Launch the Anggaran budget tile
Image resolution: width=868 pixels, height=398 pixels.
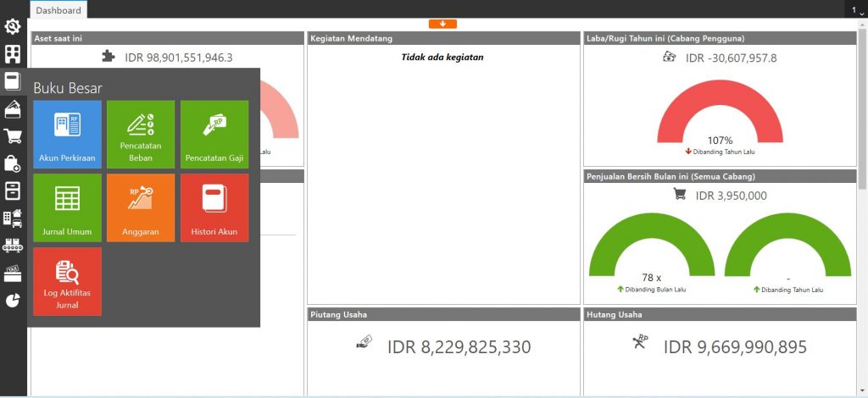click(141, 207)
